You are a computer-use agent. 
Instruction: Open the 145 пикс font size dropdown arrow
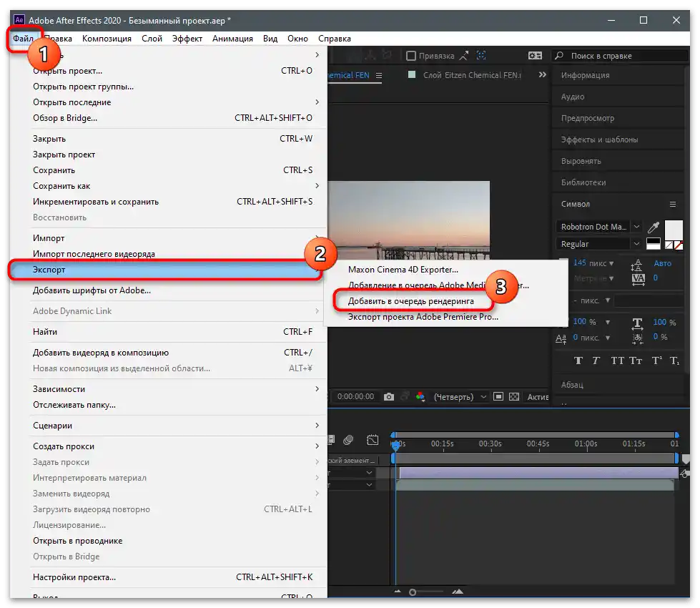[611, 263]
